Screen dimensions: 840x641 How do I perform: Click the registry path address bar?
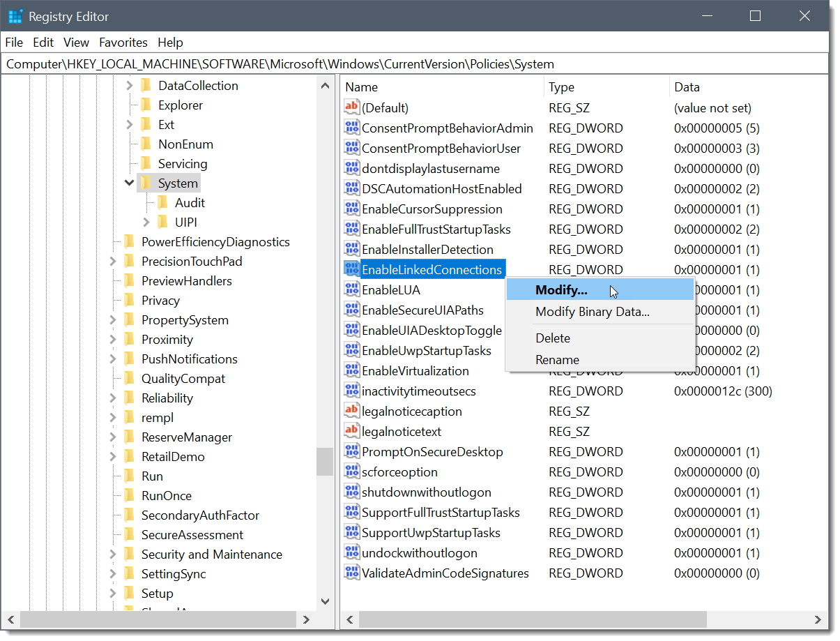(x=415, y=64)
